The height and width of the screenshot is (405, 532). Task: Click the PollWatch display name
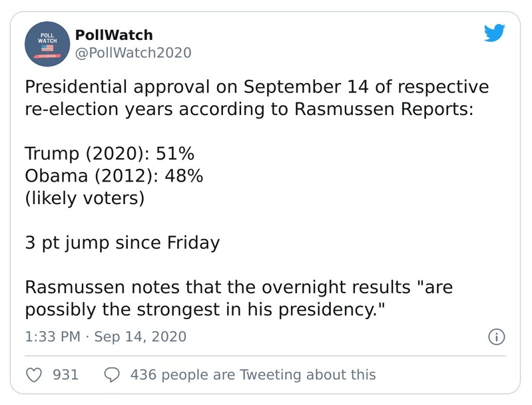[114, 35]
